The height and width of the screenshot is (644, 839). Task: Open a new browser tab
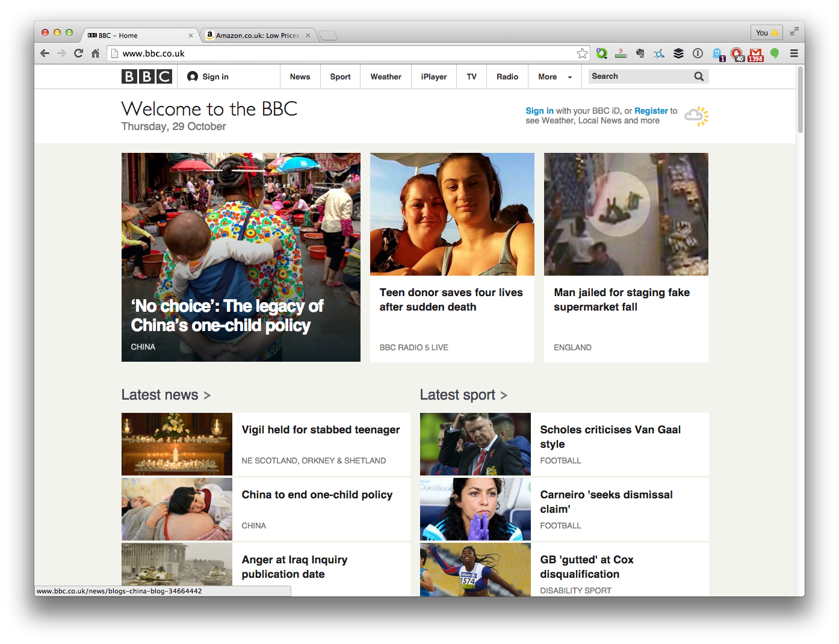click(x=328, y=36)
